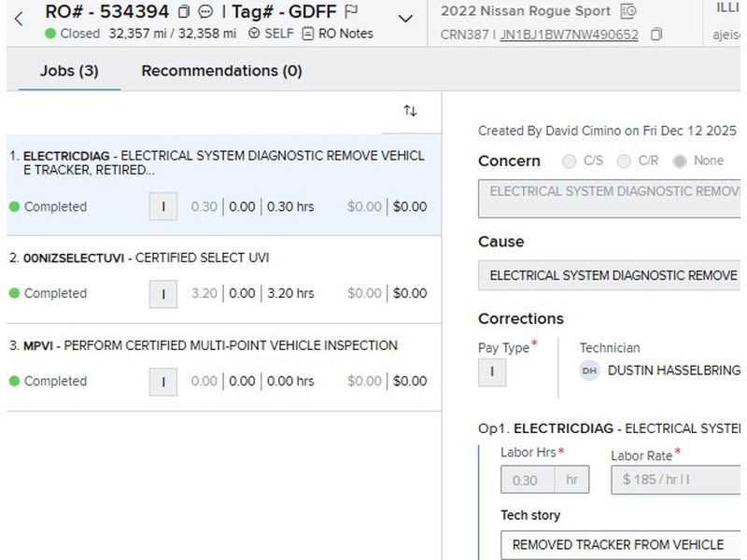Click the Tech story text field
Image resolution: width=747 pixels, height=560 pixels.
[x=620, y=544]
